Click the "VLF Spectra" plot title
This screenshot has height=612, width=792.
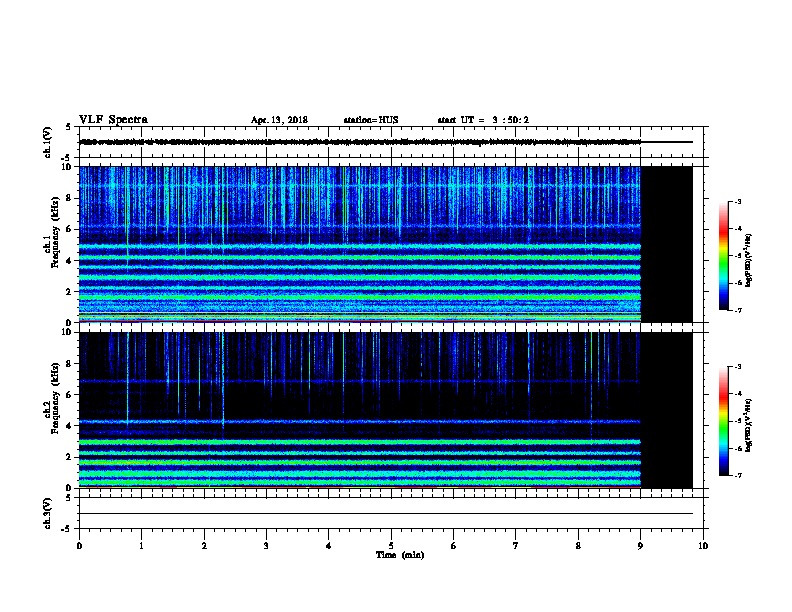pyautogui.click(x=113, y=120)
